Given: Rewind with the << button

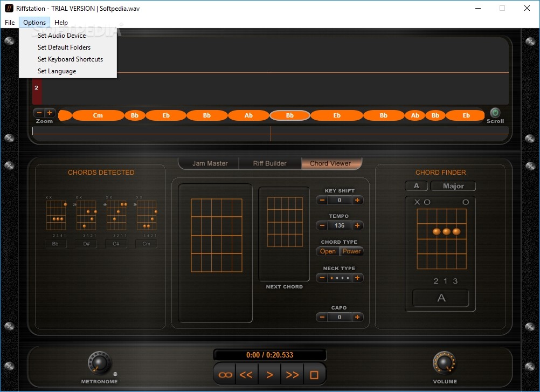Looking at the screenshot, I should click(x=246, y=374).
